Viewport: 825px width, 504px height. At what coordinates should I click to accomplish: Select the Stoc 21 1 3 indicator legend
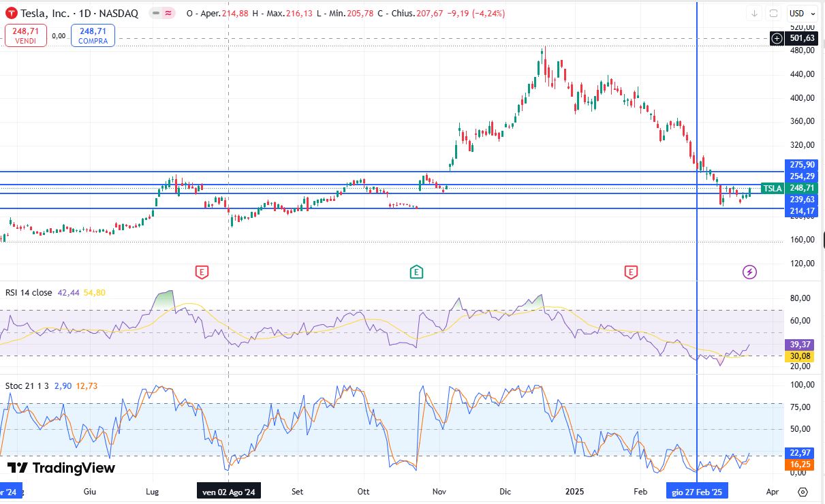pyautogui.click(x=26, y=385)
